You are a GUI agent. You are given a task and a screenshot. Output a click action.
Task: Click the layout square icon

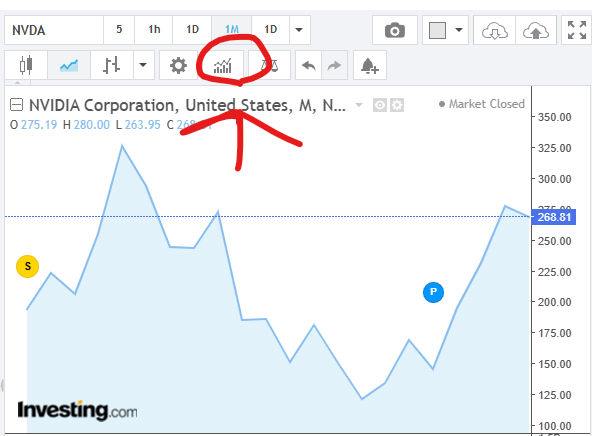pyautogui.click(x=438, y=30)
